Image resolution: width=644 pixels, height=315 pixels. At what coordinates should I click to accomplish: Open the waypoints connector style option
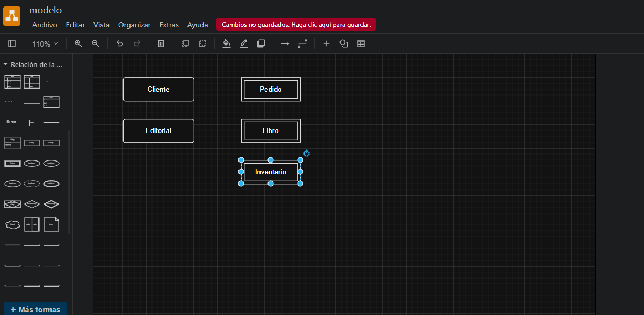[302, 43]
